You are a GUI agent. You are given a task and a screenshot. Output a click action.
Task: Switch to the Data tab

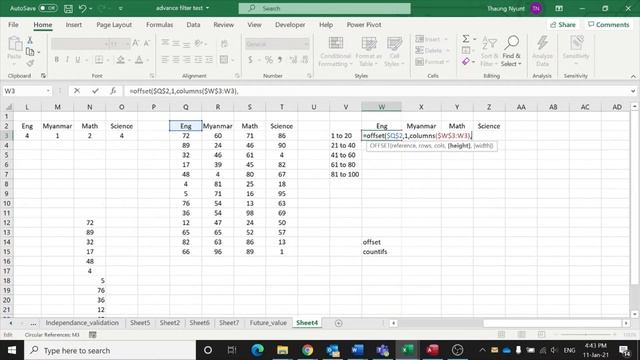tap(193, 24)
